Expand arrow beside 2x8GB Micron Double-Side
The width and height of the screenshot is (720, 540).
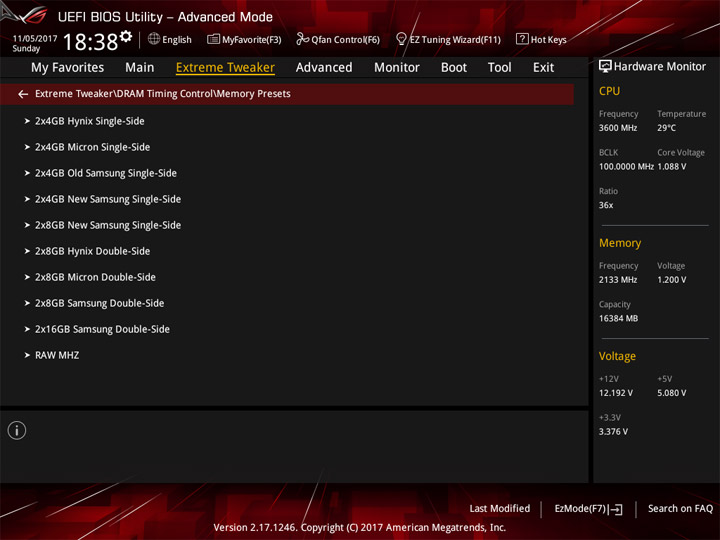27,277
